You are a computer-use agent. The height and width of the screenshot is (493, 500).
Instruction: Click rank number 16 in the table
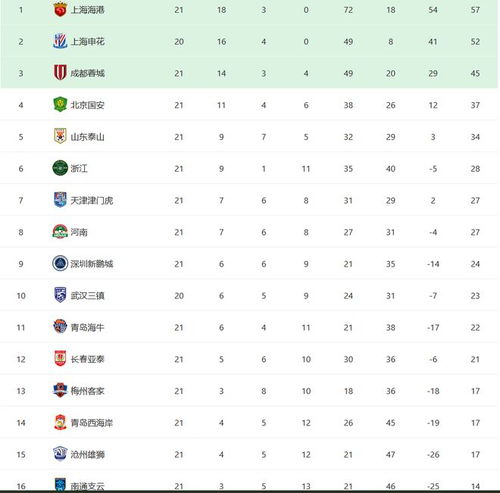pos(21,486)
